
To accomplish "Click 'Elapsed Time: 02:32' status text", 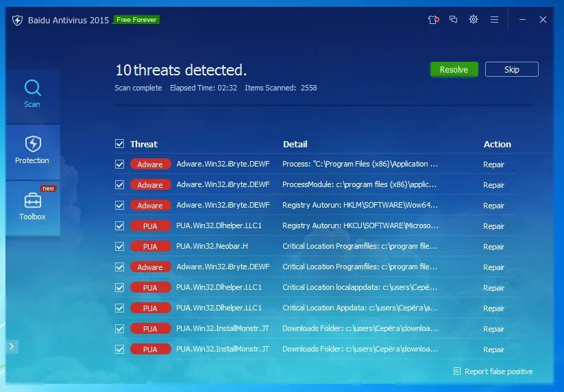I will point(204,88).
